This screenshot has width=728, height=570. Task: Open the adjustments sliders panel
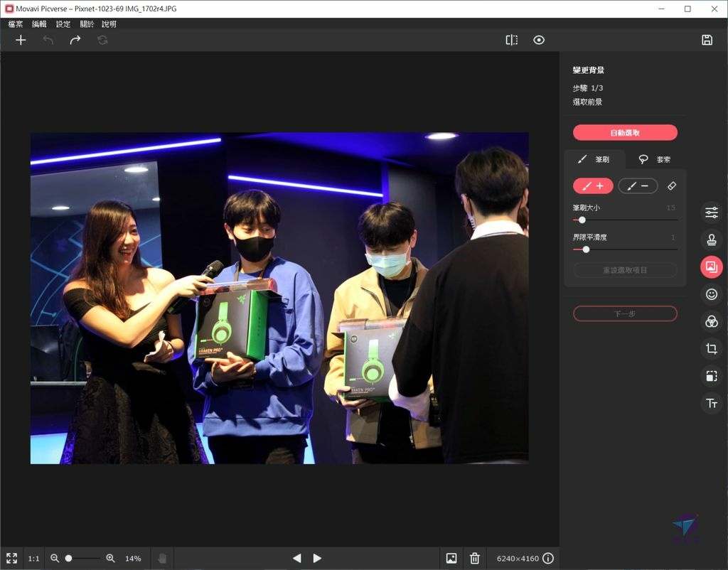711,213
